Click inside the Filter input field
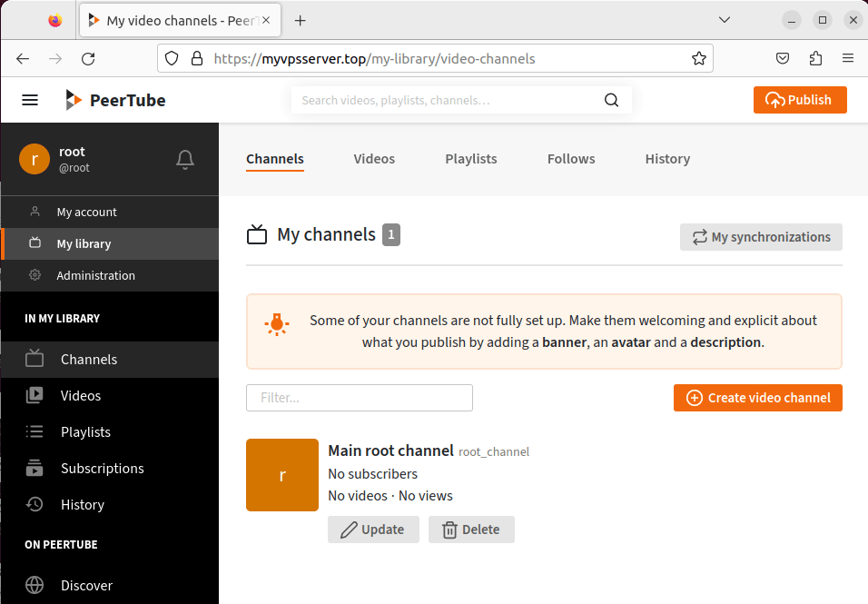Image resolution: width=868 pixels, height=604 pixels. [x=359, y=398]
